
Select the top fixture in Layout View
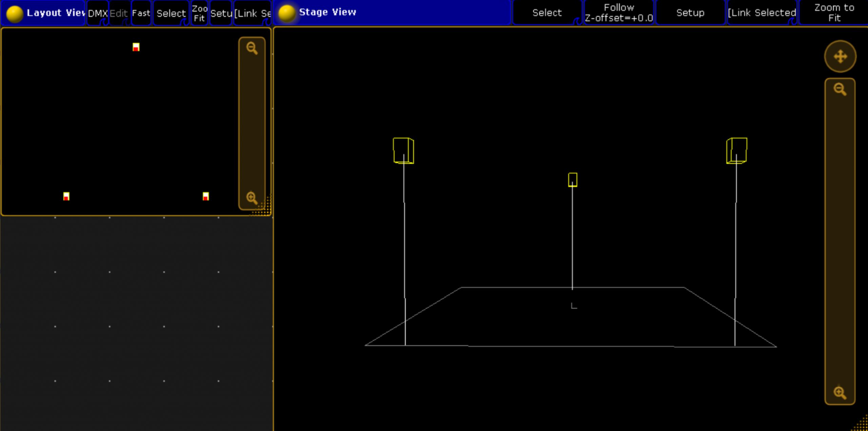click(x=136, y=47)
